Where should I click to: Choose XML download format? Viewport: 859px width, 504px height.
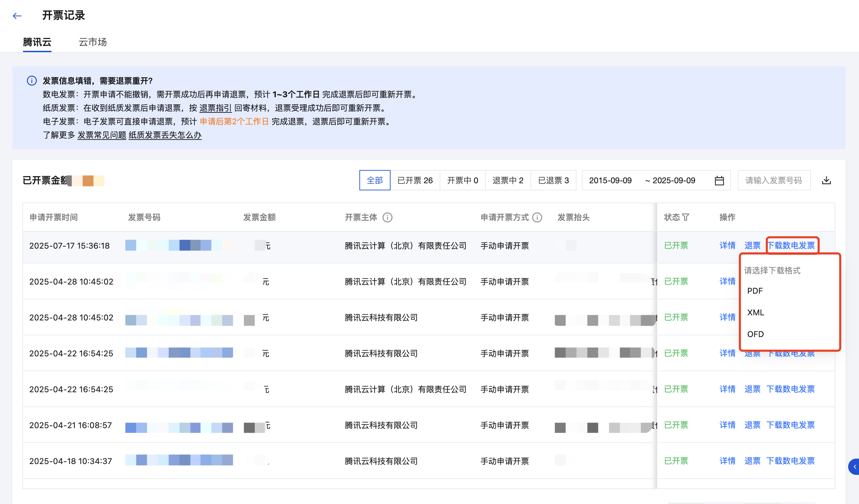click(756, 313)
